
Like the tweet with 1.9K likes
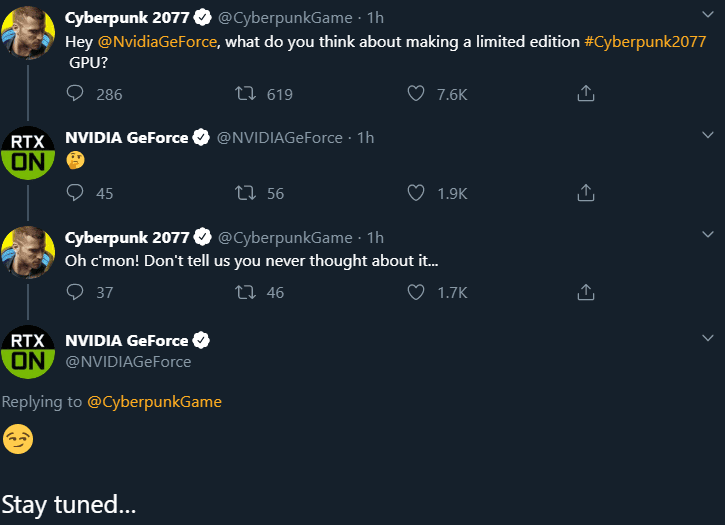(x=417, y=193)
